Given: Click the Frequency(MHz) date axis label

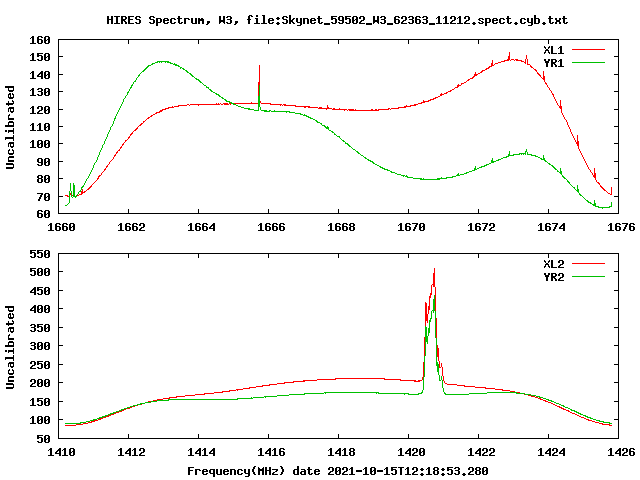Looking at the screenshot, I should 338,471.
